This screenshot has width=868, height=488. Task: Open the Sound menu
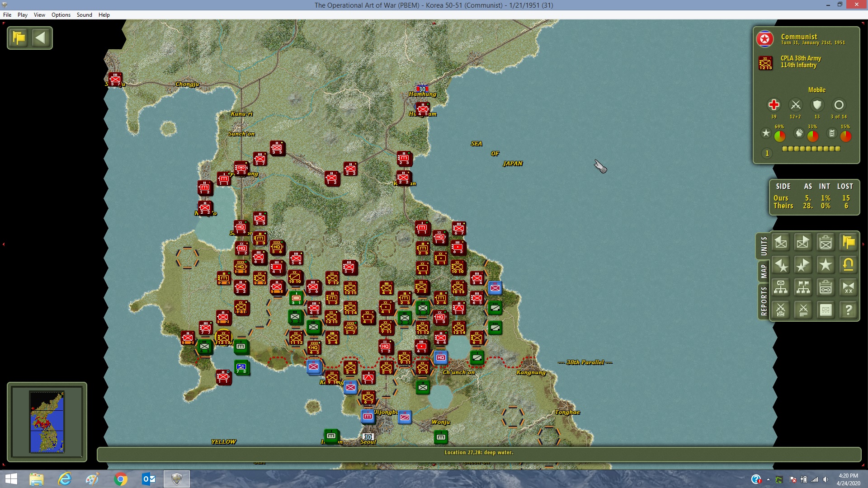point(85,15)
